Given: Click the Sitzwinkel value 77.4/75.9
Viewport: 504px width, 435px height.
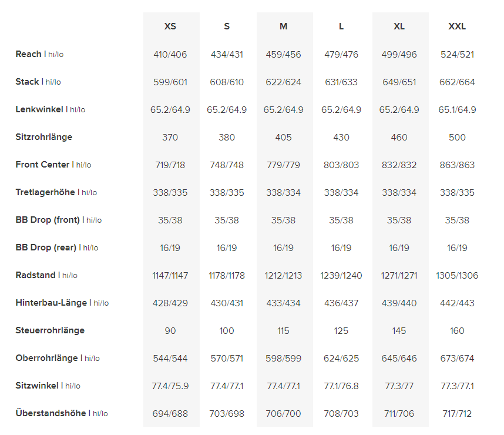Looking at the screenshot, I should click(170, 386).
